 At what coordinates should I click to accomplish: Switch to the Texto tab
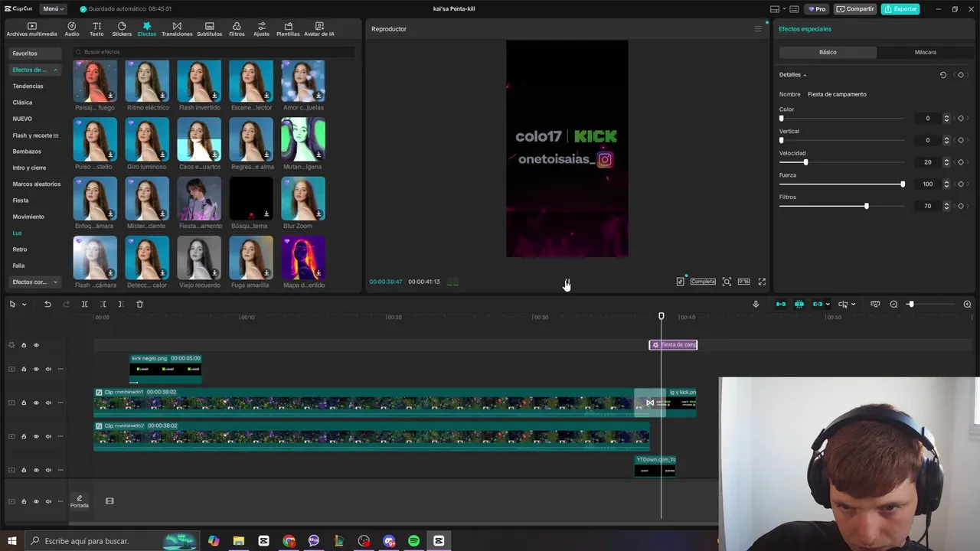pos(96,29)
